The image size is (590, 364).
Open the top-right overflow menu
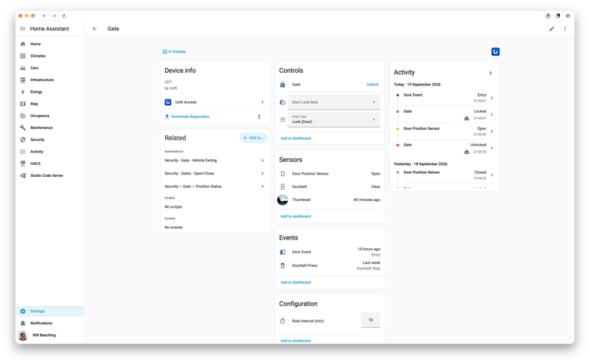pyautogui.click(x=565, y=29)
